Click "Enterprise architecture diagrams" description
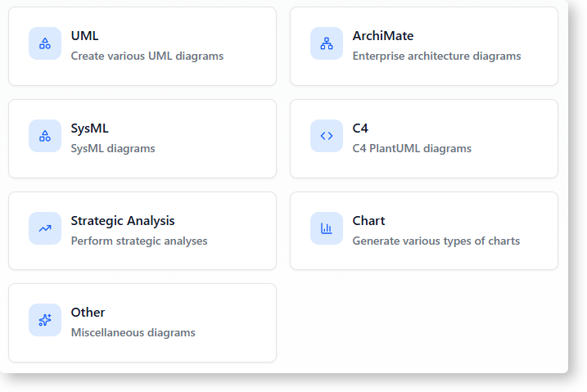 click(x=436, y=56)
